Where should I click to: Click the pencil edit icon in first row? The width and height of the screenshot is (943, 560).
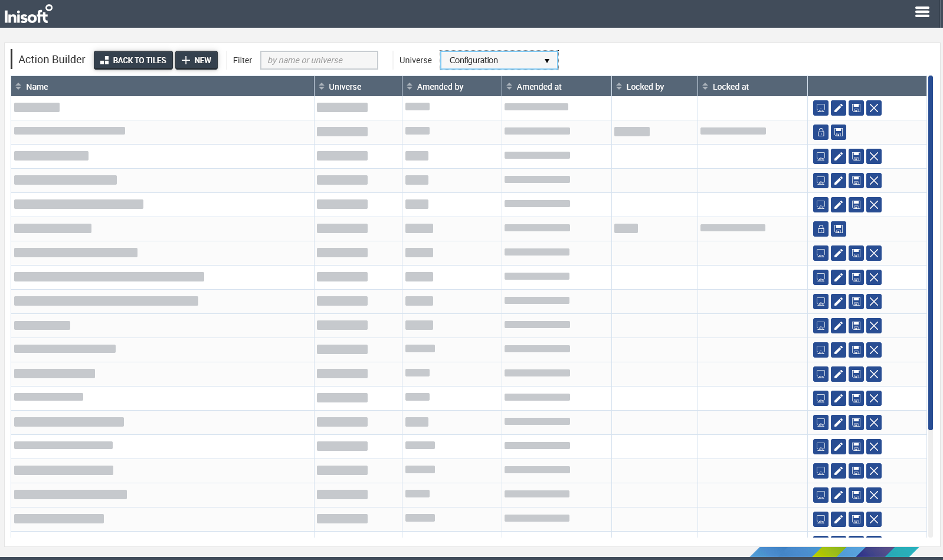click(x=839, y=108)
